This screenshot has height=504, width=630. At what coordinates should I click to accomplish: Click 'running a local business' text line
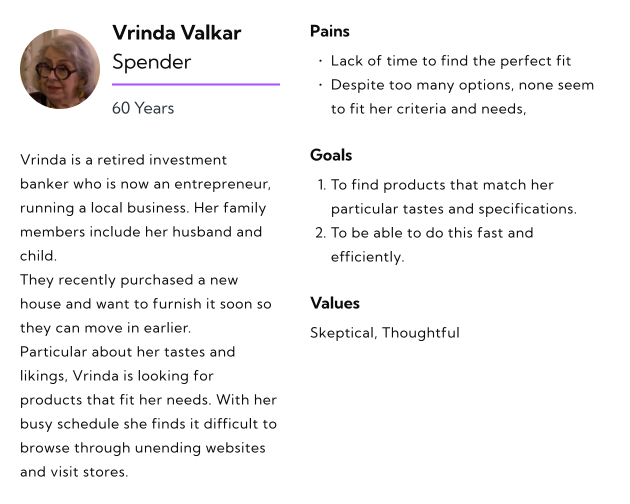click(x=143, y=208)
